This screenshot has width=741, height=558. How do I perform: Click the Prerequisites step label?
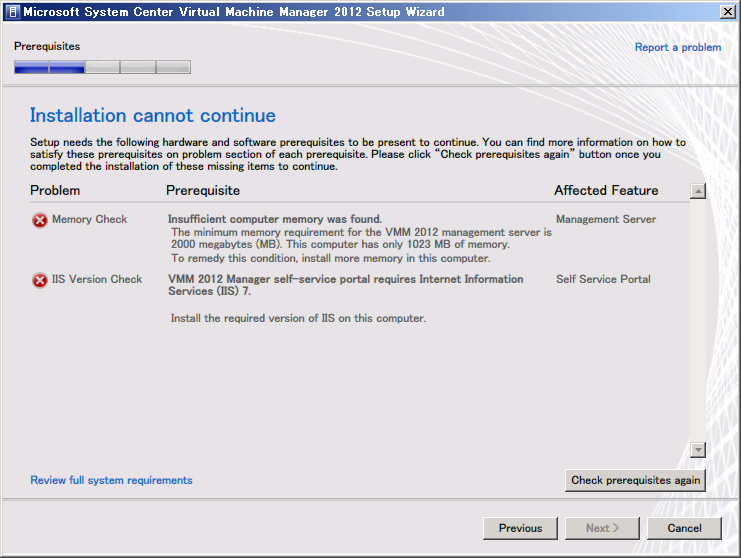(47, 46)
